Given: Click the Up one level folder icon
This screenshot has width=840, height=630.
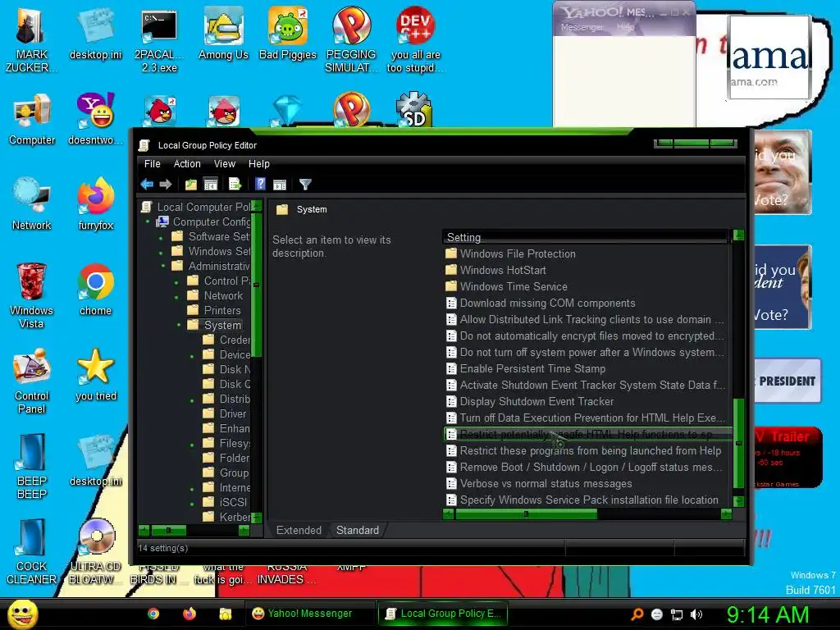Looking at the screenshot, I should 190,185.
